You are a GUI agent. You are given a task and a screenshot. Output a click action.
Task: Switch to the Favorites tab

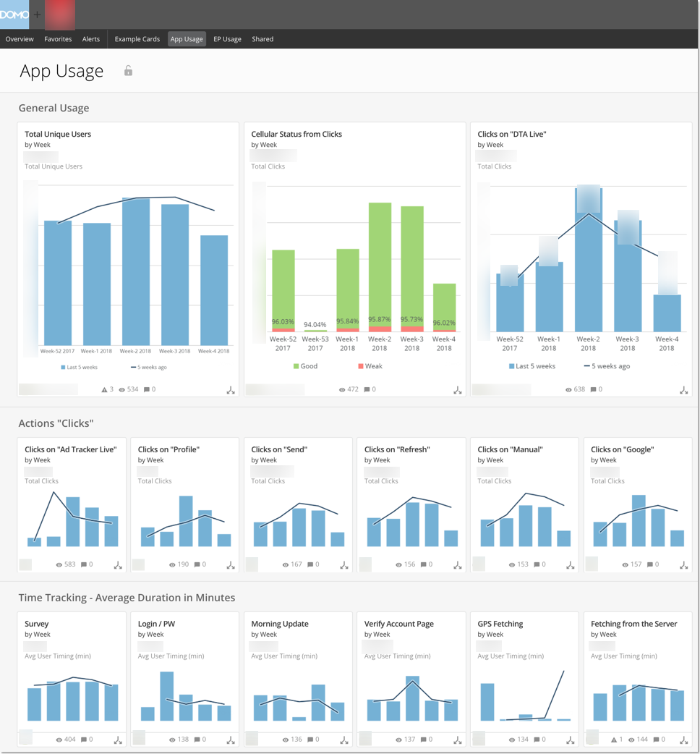58,39
